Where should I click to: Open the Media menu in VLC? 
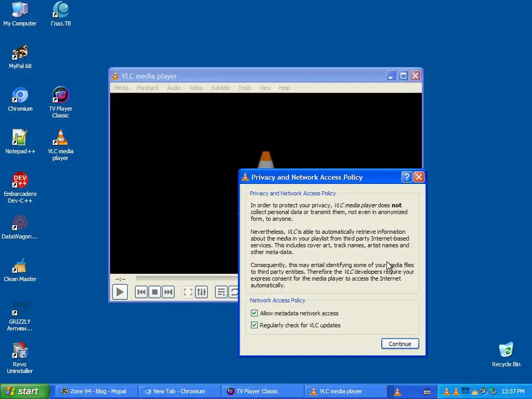pyautogui.click(x=121, y=88)
